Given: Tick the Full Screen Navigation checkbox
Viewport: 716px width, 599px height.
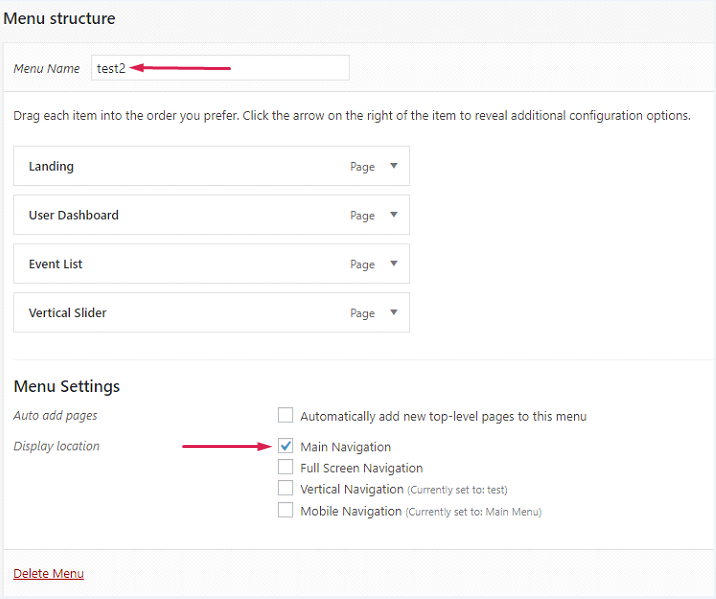Looking at the screenshot, I should click(286, 467).
